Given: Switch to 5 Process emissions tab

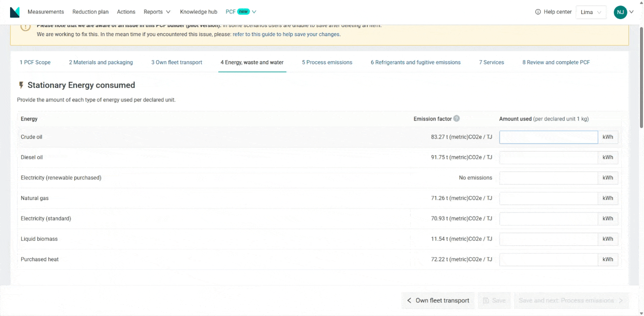Looking at the screenshot, I should [x=327, y=62].
